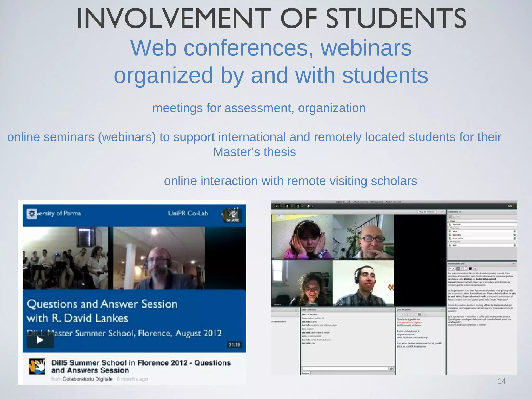Viewport: 532px width, 399px height.
Task: Click the speaker audio icon in Adobe Connect toolbar
Action: (x=277, y=206)
